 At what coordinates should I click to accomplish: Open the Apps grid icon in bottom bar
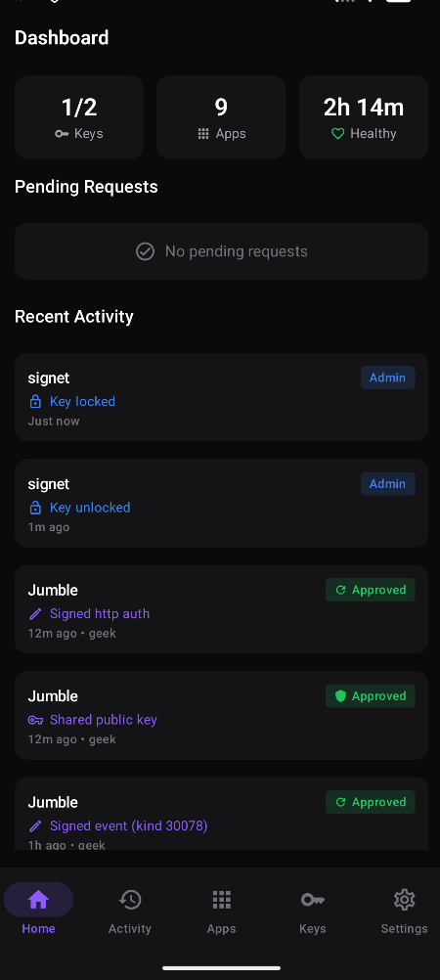[x=221, y=900]
